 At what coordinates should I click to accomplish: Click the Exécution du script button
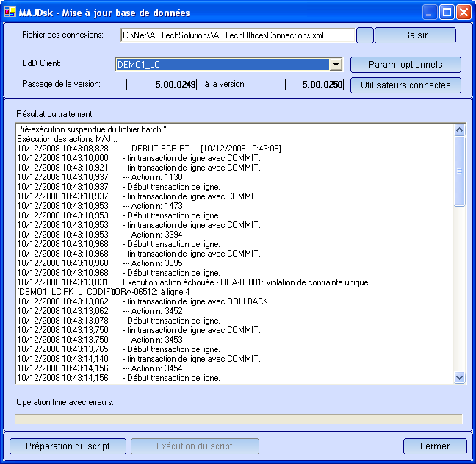[195, 446]
